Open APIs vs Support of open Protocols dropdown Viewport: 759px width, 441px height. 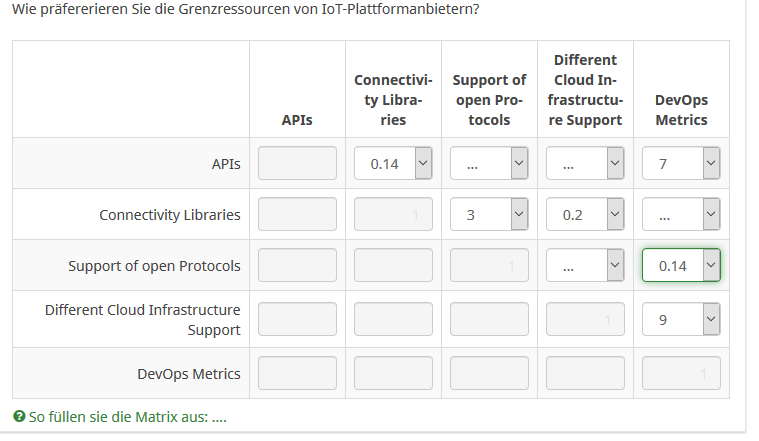(x=489, y=163)
